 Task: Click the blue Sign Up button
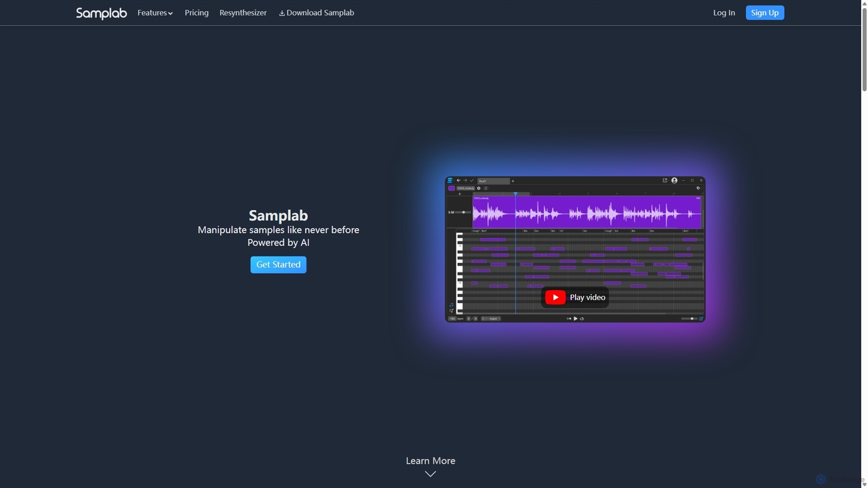tap(765, 13)
